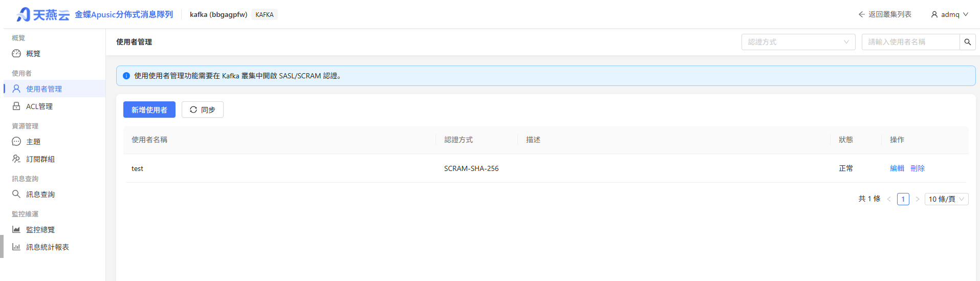
Task: Click the 金蝶Apusic分佈式消息隊列 title
Action: click(124, 14)
